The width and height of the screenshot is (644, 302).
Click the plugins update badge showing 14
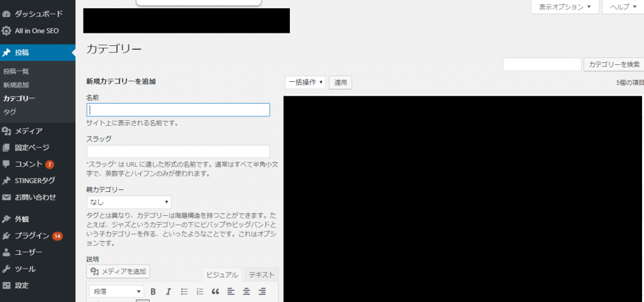tap(57, 237)
